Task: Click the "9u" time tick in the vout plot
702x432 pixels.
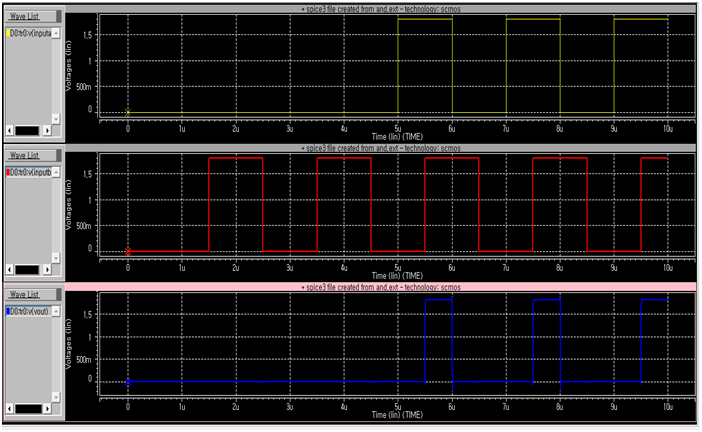Action: coord(614,407)
